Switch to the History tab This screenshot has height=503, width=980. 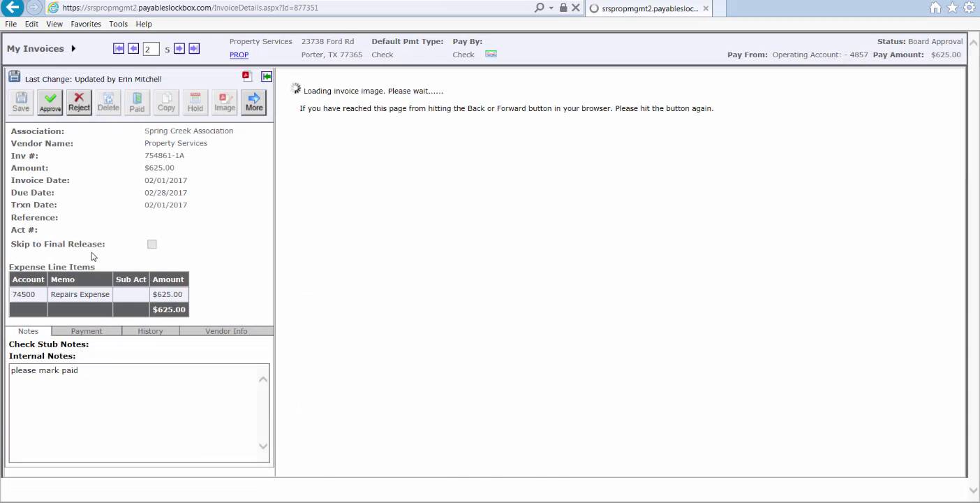150,331
